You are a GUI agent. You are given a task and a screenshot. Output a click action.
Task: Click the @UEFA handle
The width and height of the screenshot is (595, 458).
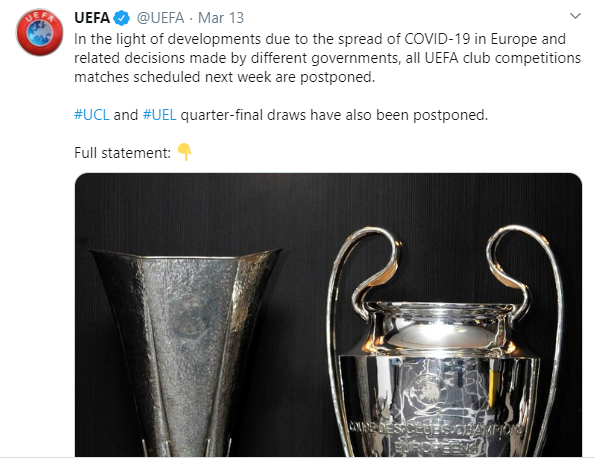click(x=160, y=18)
